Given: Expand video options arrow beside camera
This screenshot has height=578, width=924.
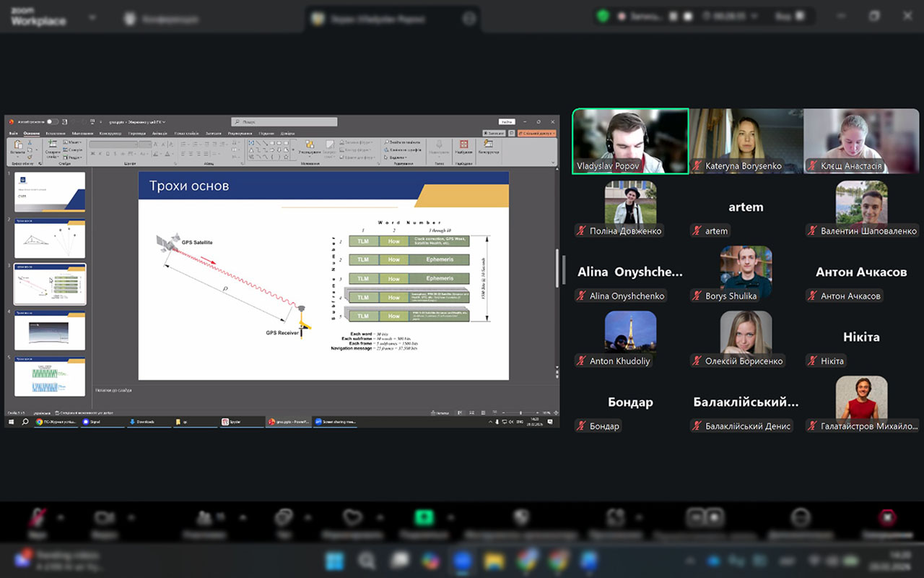Looking at the screenshot, I should coord(131,517).
